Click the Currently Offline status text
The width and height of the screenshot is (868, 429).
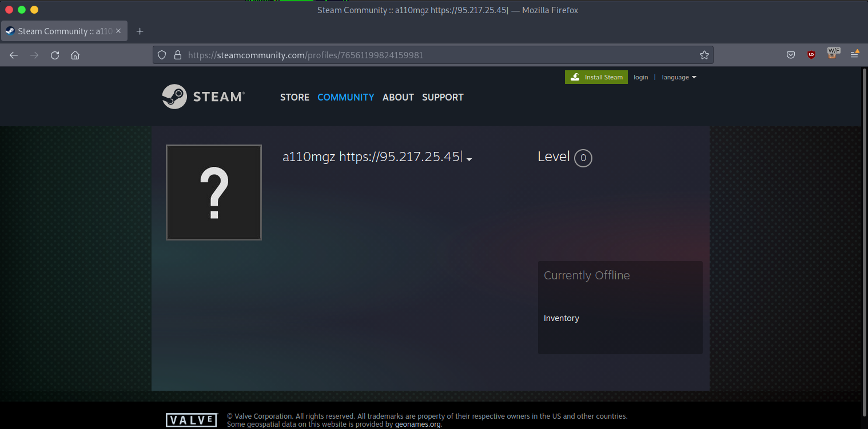click(x=587, y=275)
